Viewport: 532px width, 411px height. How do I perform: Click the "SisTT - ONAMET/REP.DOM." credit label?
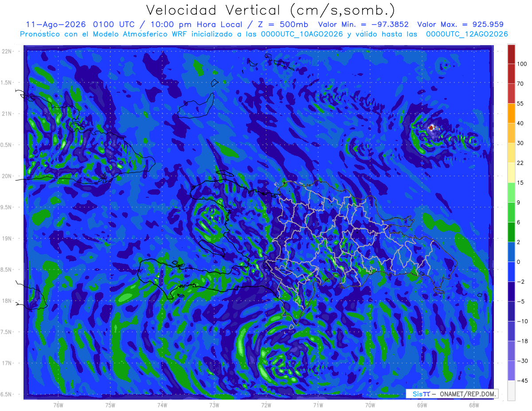[x=452, y=394]
